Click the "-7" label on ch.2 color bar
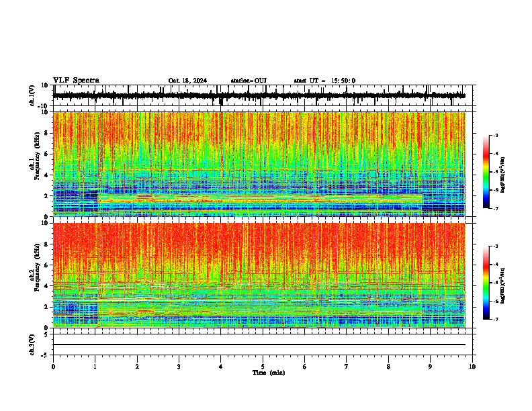532x411 pixels. [495, 319]
